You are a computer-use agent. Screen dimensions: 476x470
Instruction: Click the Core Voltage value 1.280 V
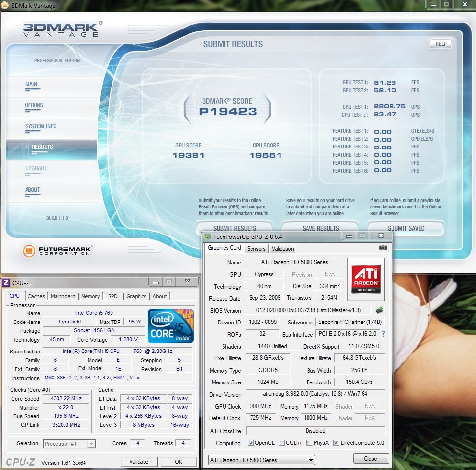(128, 339)
